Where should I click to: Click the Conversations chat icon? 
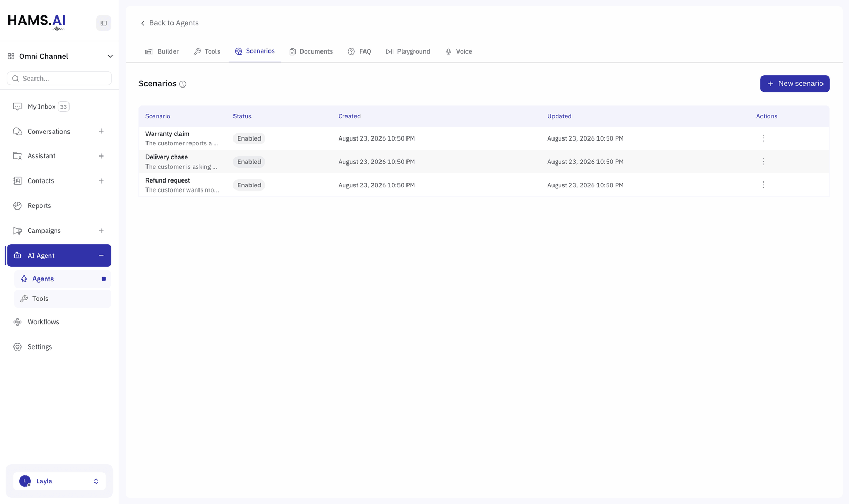[18, 132]
